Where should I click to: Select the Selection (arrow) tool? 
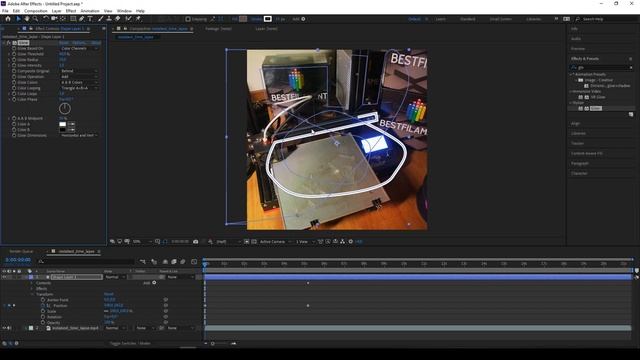tap(18, 19)
